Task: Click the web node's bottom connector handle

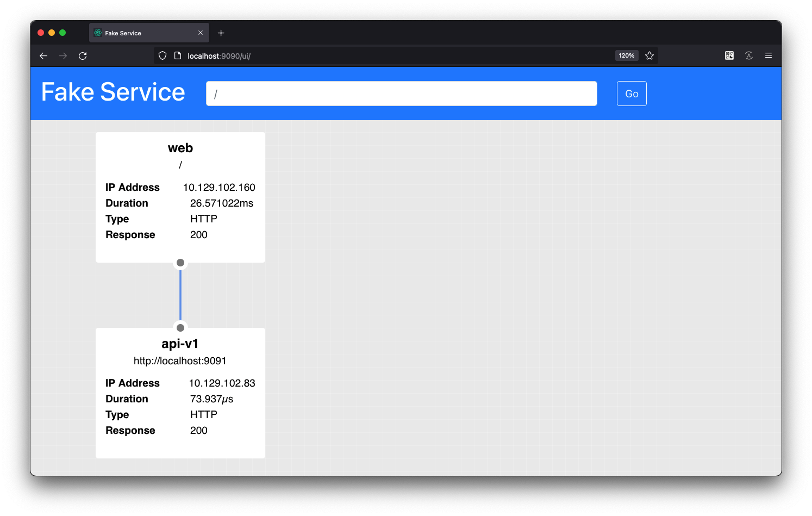Action: 180,263
